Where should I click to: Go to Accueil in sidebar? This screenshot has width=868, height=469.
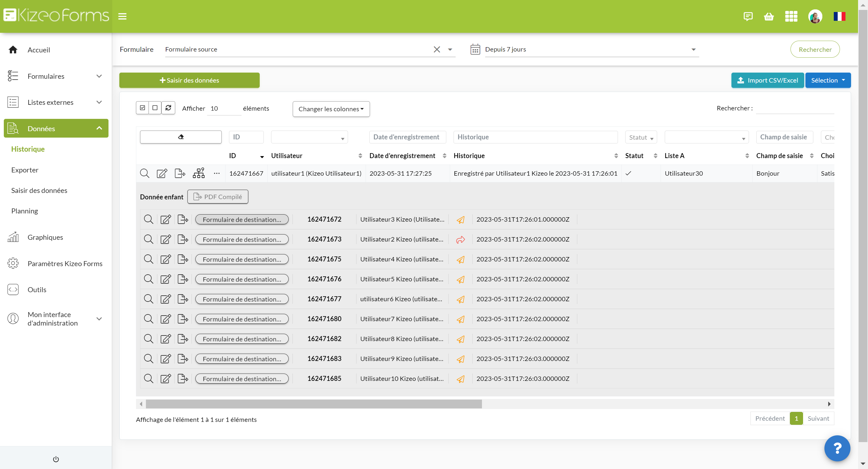(38, 49)
